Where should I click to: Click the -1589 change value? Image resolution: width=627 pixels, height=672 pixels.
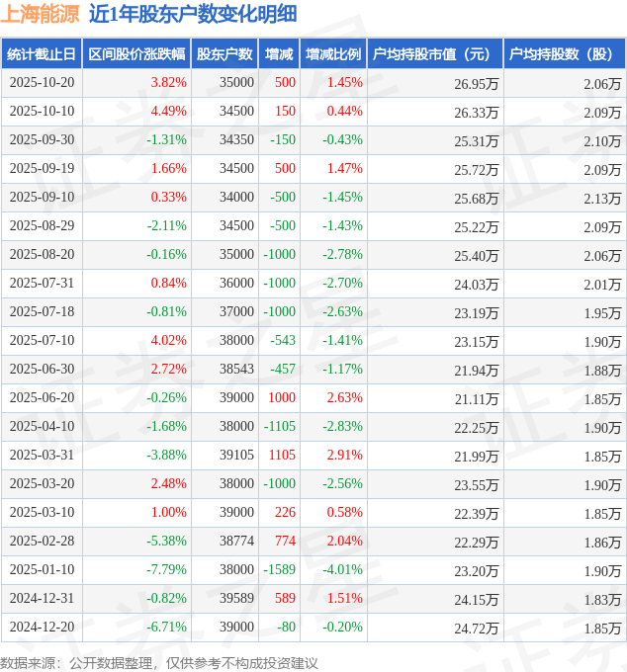click(x=279, y=570)
